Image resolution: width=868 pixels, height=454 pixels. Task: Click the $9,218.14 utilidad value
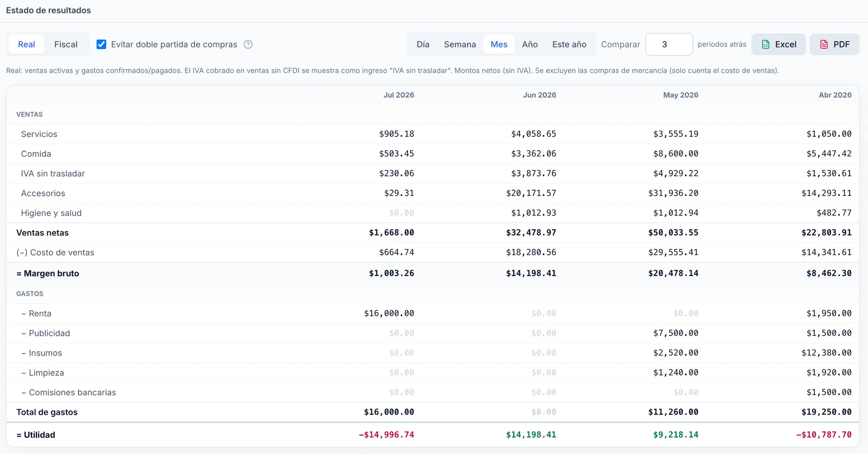[676, 435]
